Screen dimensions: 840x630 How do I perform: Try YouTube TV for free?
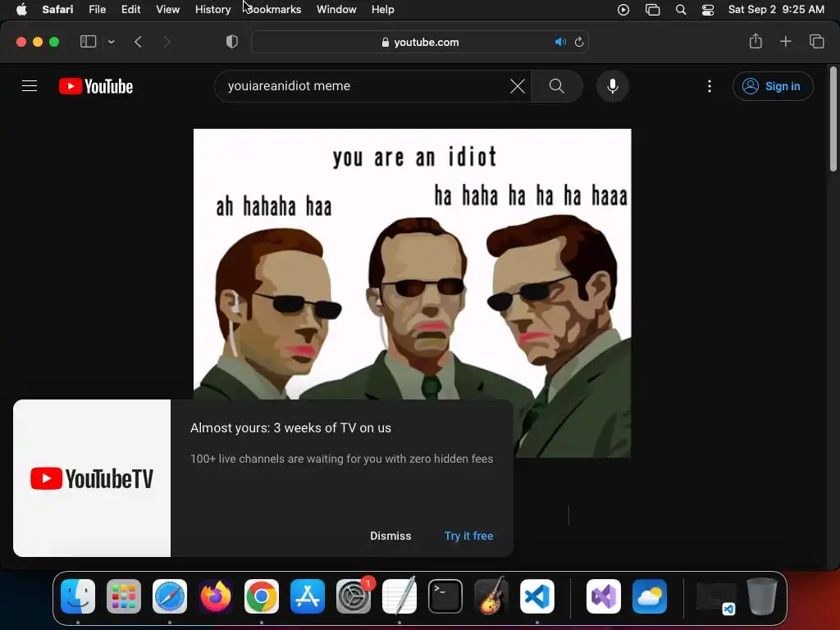pos(468,536)
